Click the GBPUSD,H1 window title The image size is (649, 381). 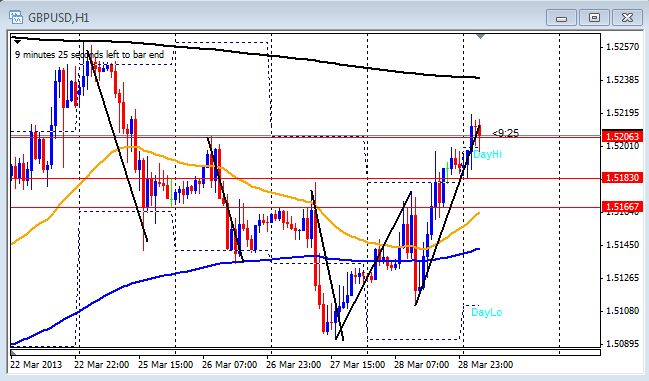(58, 18)
